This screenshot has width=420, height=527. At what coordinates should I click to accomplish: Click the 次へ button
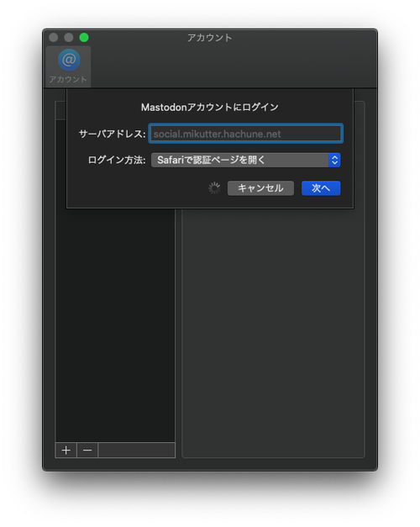pyautogui.click(x=321, y=188)
